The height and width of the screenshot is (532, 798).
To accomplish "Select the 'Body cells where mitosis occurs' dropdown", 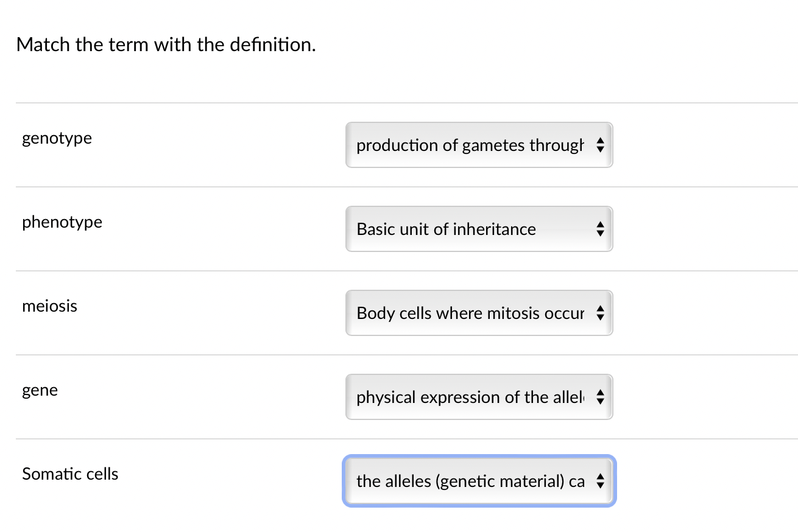I will 479,313.
